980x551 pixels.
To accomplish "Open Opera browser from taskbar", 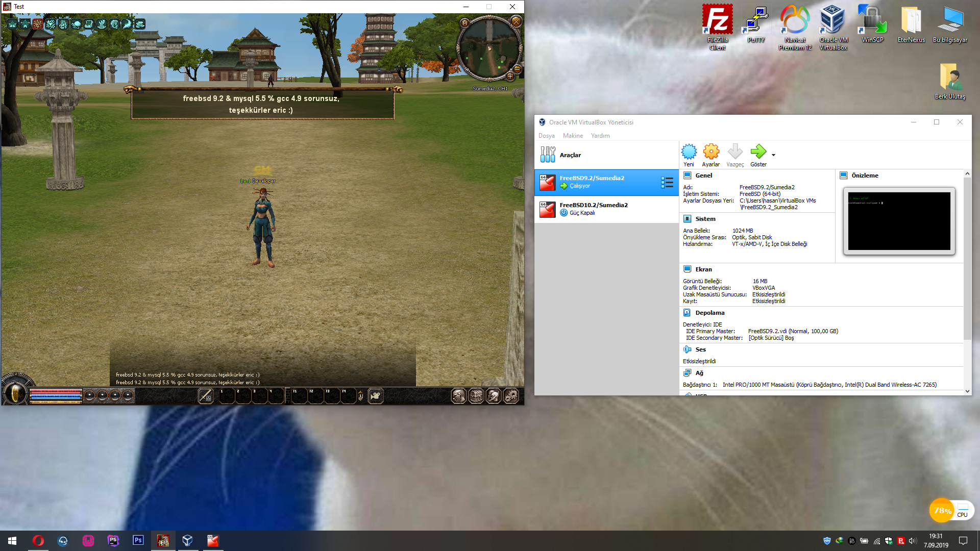I will pyautogui.click(x=38, y=541).
